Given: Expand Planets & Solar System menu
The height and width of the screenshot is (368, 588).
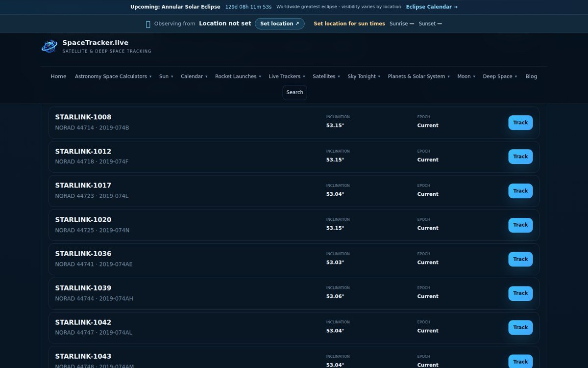Looking at the screenshot, I should pyautogui.click(x=419, y=77).
